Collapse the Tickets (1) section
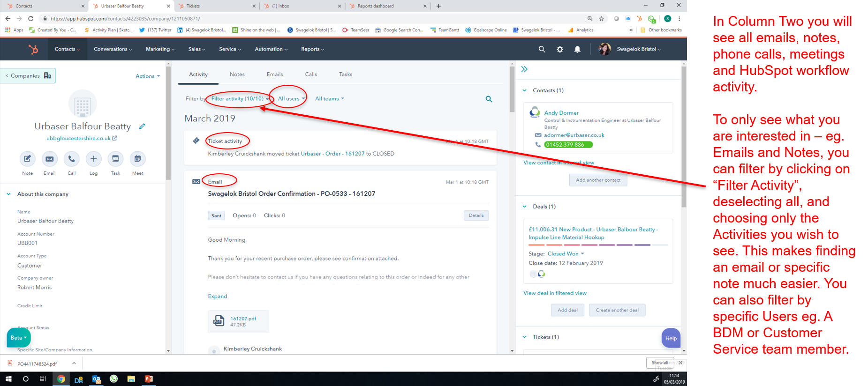Screen dimensions: 868x386 click(524, 337)
